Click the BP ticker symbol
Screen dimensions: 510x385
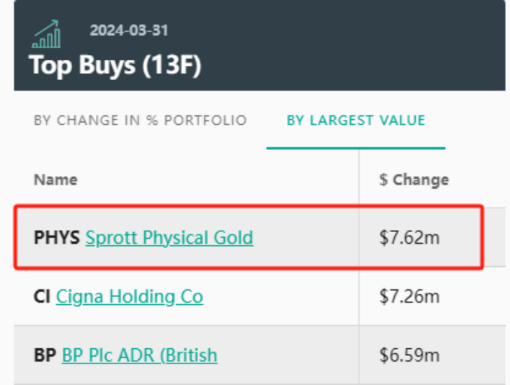coord(45,355)
